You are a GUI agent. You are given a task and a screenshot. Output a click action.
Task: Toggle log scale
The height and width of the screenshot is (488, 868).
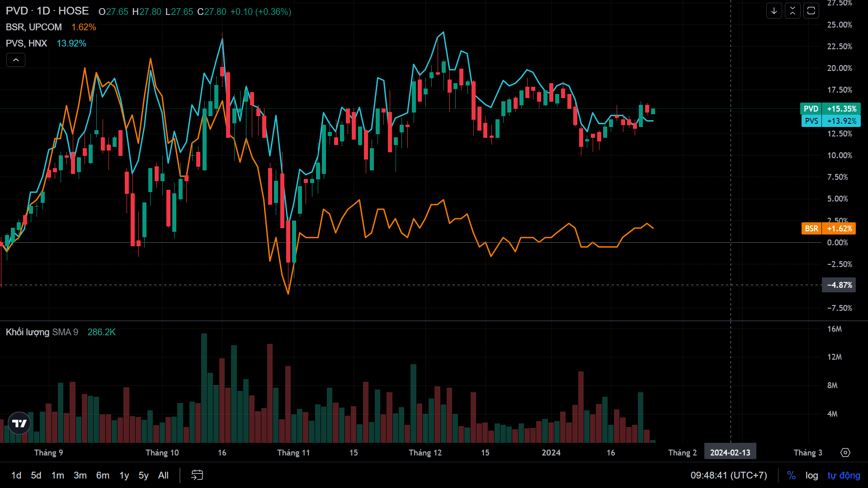pos(811,475)
